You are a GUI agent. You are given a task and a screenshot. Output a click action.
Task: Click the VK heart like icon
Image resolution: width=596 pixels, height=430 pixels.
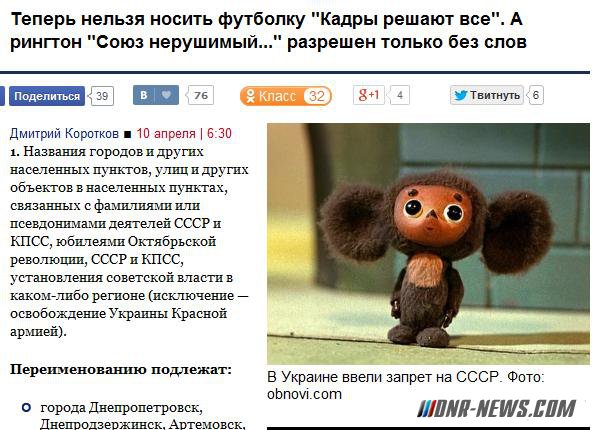166,95
